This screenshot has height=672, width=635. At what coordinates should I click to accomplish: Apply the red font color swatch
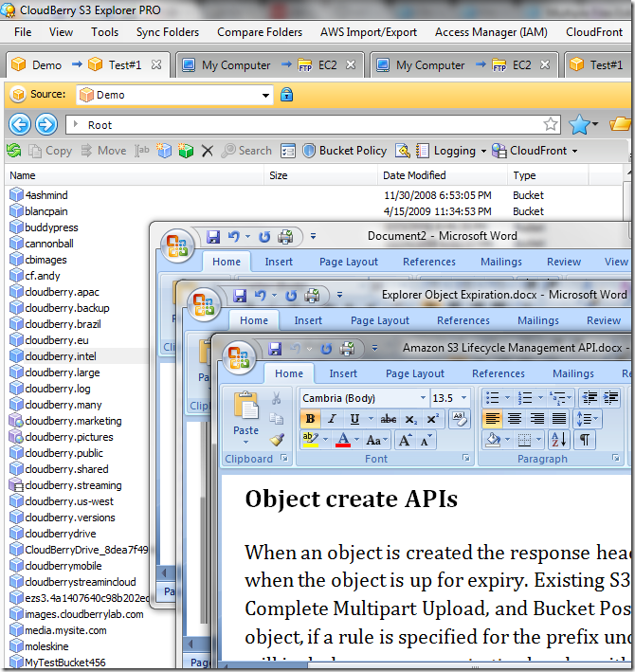[342, 440]
